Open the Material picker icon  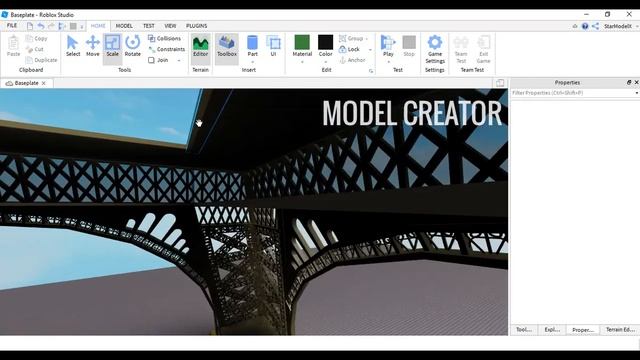[302, 42]
